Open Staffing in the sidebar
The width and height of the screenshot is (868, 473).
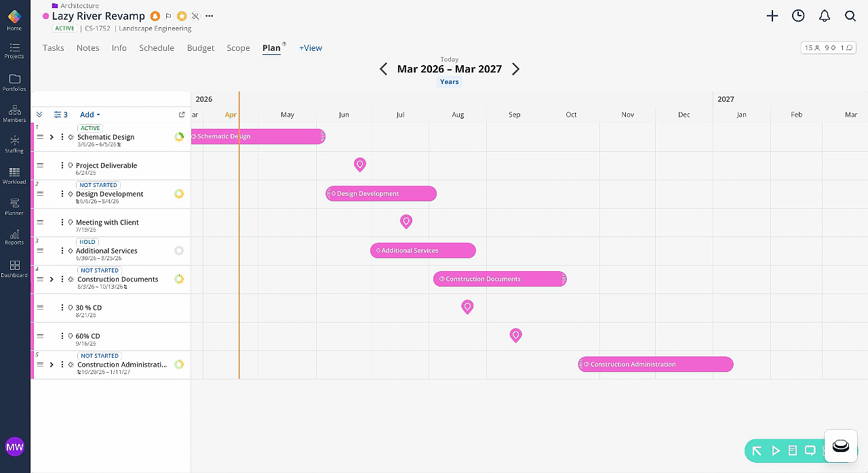[x=14, y=144]
